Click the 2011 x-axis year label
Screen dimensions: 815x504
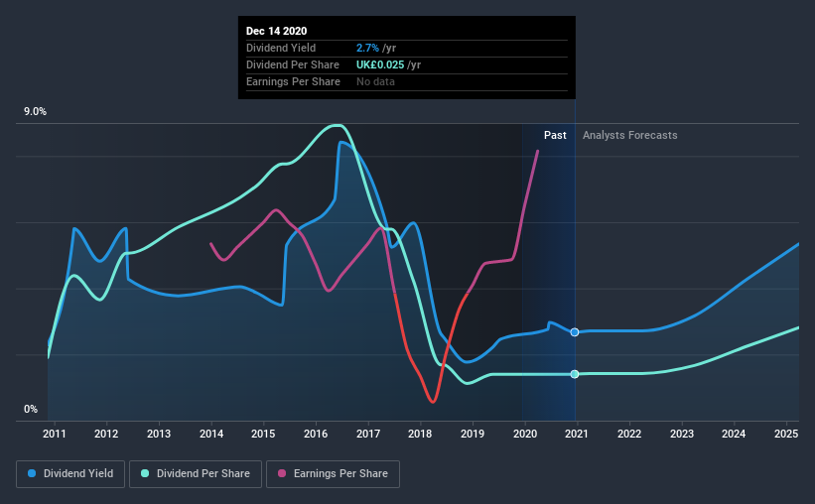pyautogui.click(x=55, y=434)
